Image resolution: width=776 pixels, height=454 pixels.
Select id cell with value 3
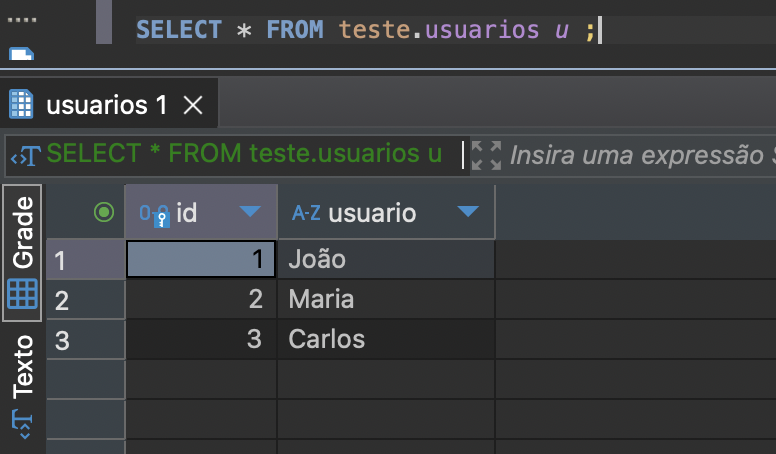201,340
